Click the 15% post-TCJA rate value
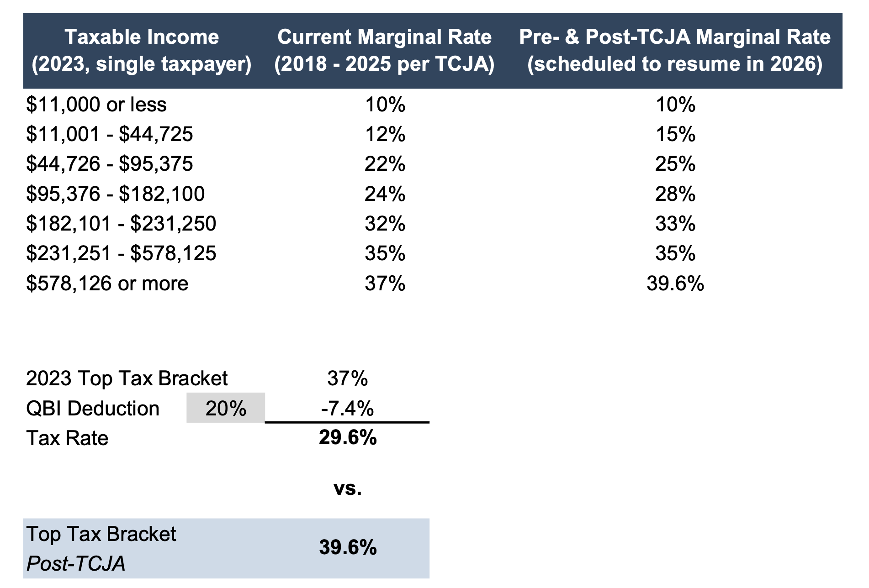Image resolution: width=869 pixels, height=588 pixels. 675,134
